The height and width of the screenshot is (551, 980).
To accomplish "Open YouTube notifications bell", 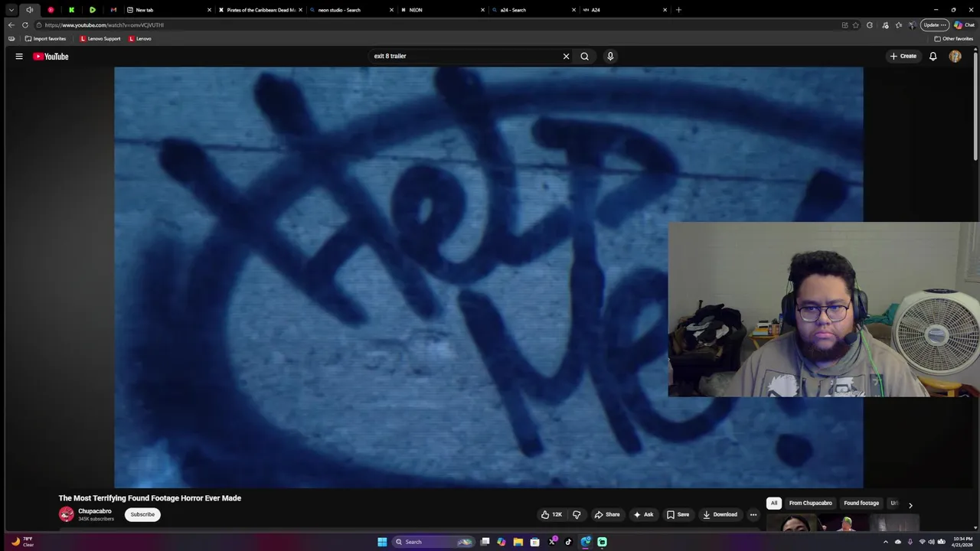I will tap(933, 56).
